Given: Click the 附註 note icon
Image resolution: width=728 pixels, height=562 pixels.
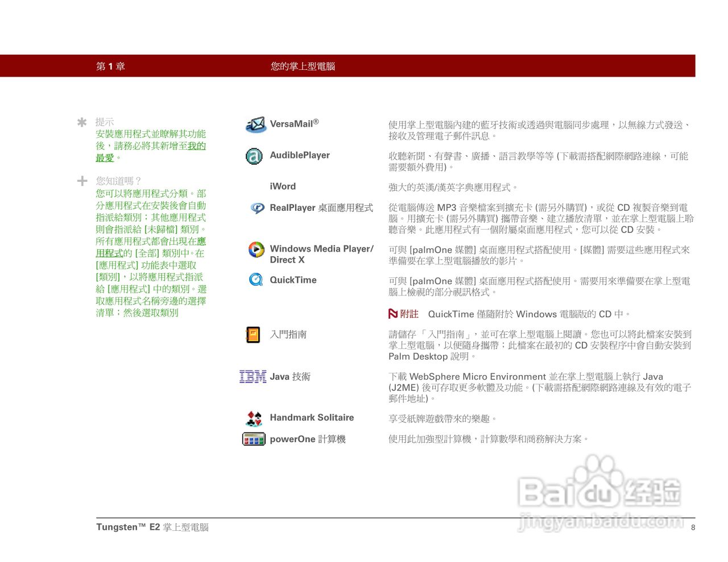Looking at the screenshot, I should tap(393, 314).
